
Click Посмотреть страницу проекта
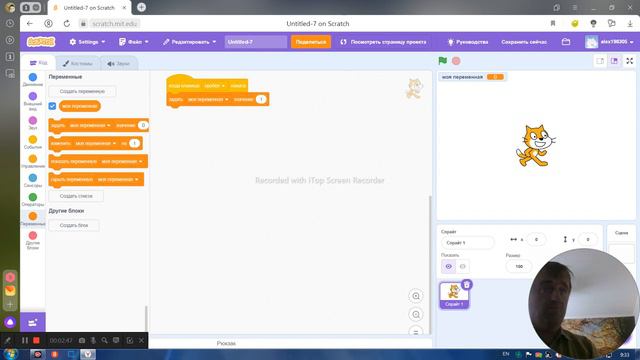click(383, 42)
